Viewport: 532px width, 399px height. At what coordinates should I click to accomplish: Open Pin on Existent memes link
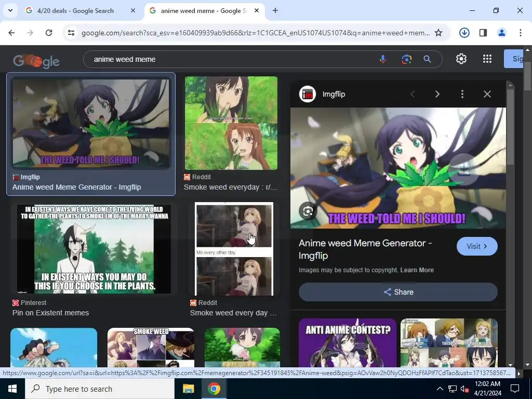[50, 313]
